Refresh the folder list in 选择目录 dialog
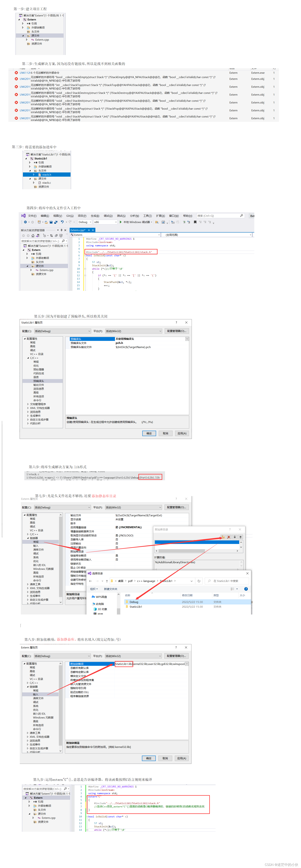The height and width of the screenshot is (868, 301). (x=199, y=581)
